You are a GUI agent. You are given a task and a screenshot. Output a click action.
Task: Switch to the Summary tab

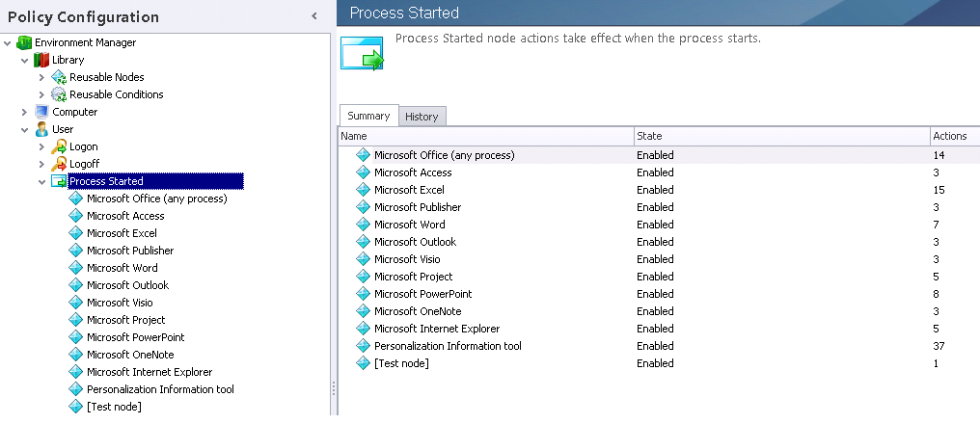[x=368, y=116]
